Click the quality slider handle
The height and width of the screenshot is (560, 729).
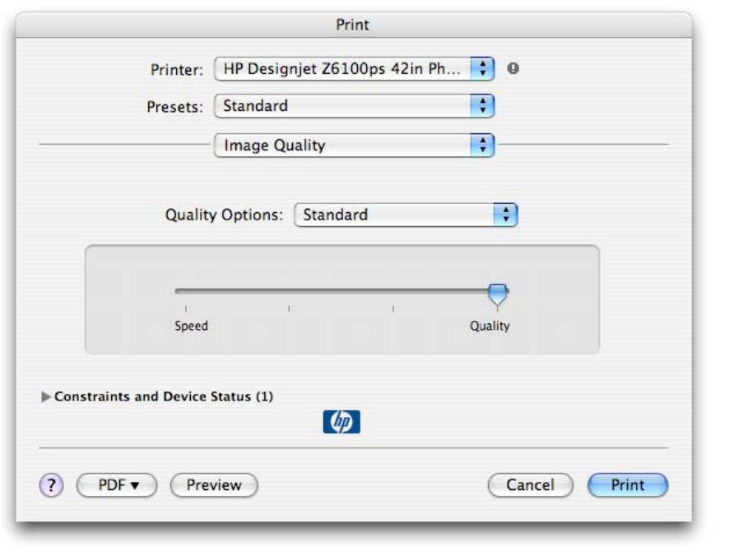(x=497, y=293)
